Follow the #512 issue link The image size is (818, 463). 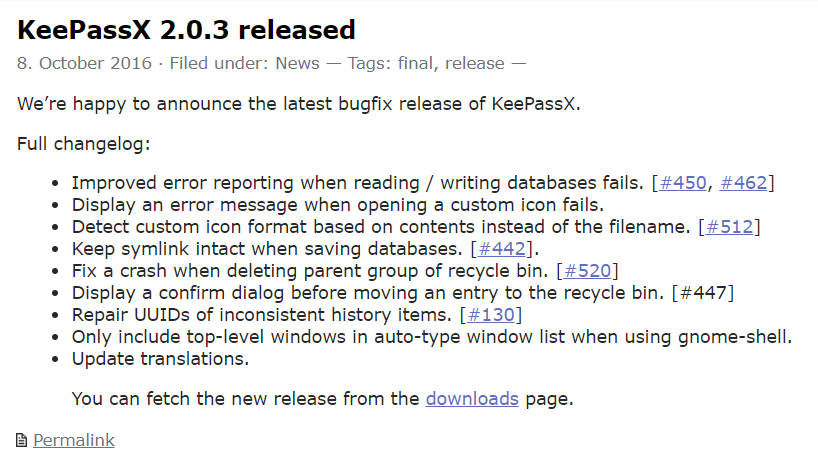click(x=729, y=227)
